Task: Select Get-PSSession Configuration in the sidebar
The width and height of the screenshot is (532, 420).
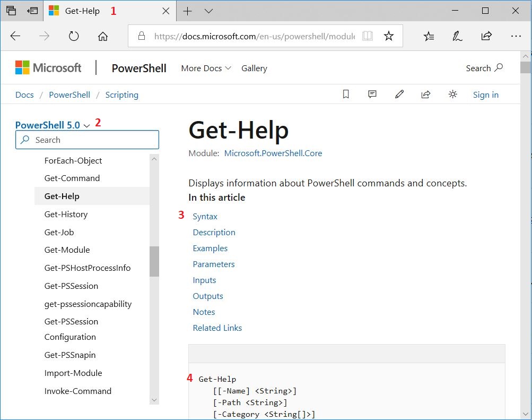Action: pyautogui.click(x=71, y=329)
